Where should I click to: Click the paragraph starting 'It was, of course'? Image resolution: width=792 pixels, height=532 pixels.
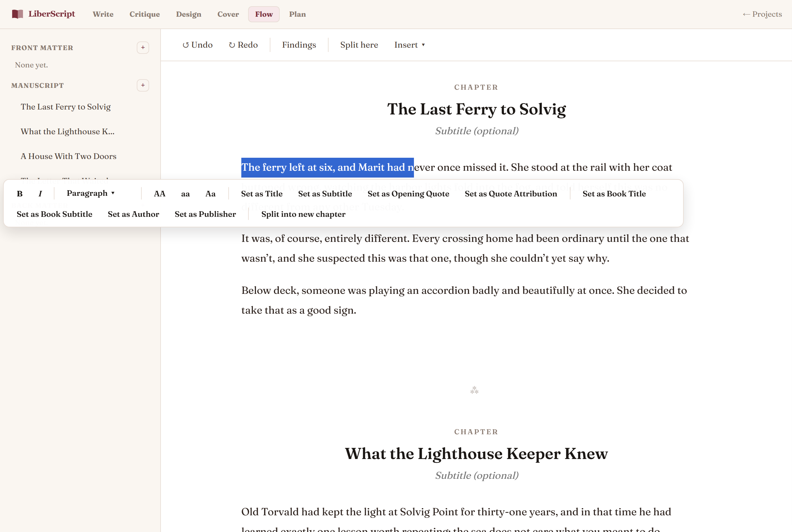pos(465,248)
